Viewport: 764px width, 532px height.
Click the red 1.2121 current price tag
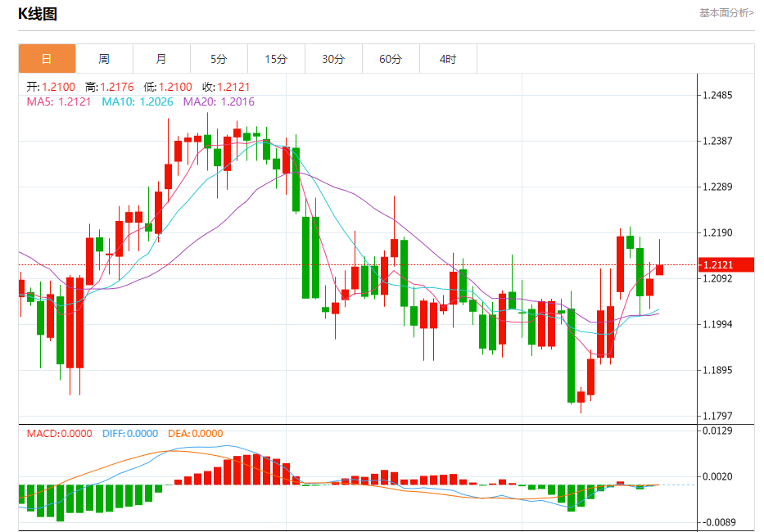point(726,265)
